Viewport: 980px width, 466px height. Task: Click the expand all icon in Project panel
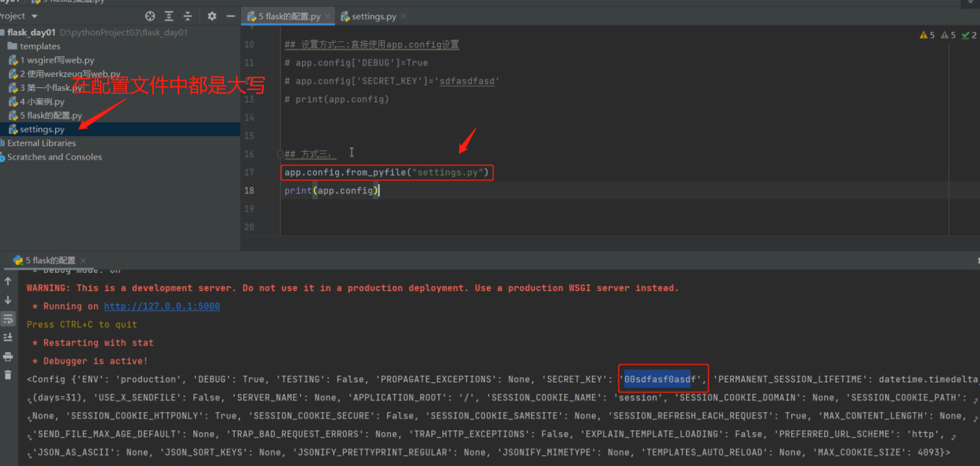[169, 16]
